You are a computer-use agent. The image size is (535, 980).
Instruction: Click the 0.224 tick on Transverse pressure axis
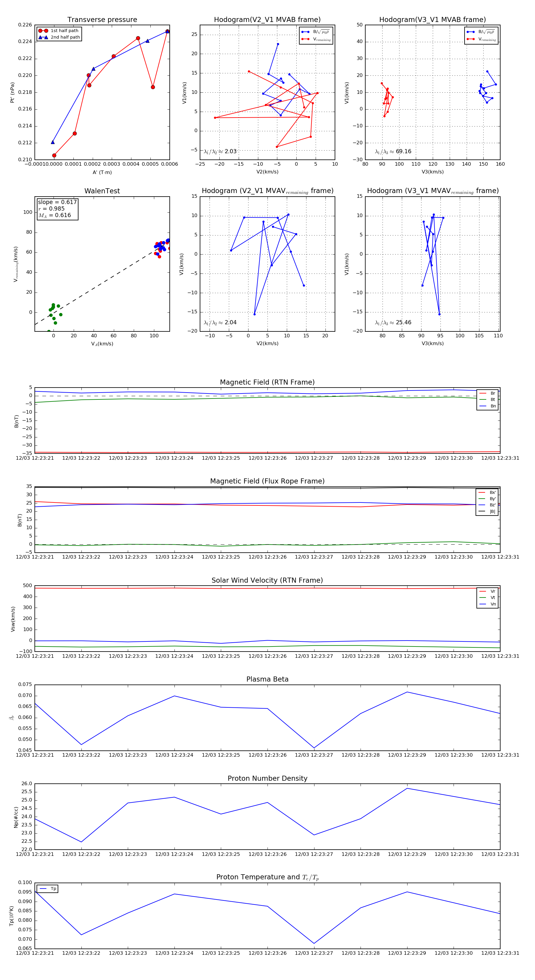pyautogui.click(x=25, y=42)
